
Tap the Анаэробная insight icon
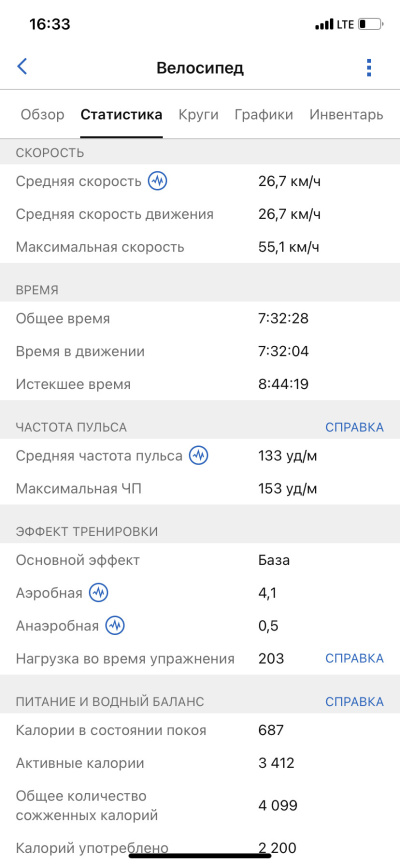pyautogui.click(x=115, y=626)
